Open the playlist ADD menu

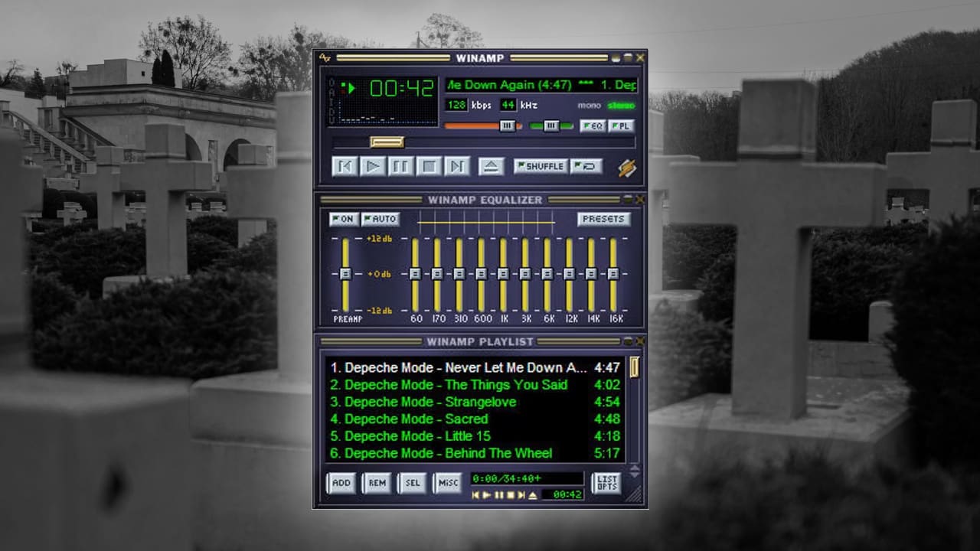tap(341, 483)
